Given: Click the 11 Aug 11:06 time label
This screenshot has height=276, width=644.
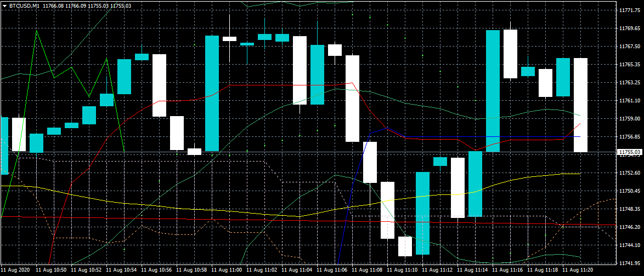Looking at the screenshot, I should (x=332, y=271).
